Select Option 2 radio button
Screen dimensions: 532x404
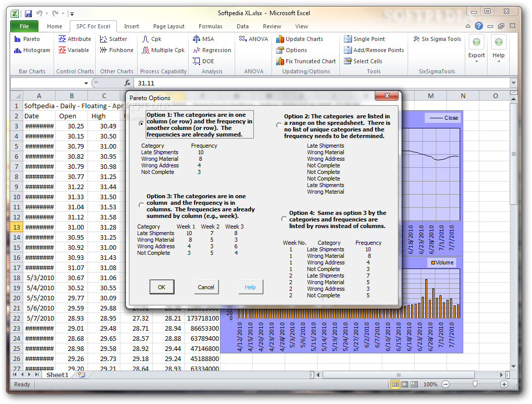[x=279, y=125]
